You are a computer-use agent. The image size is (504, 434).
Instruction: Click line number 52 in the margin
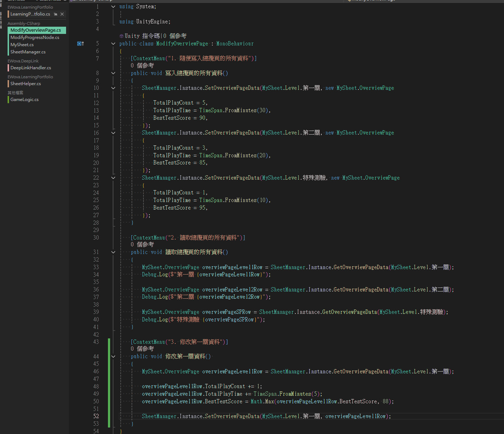point(96,416)
